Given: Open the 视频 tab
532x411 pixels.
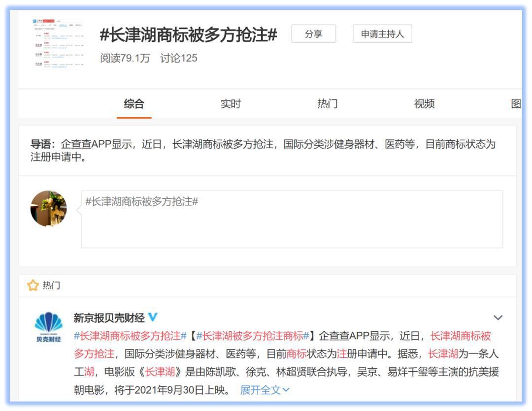Looking at the screenshot, I should pos(425,104).
